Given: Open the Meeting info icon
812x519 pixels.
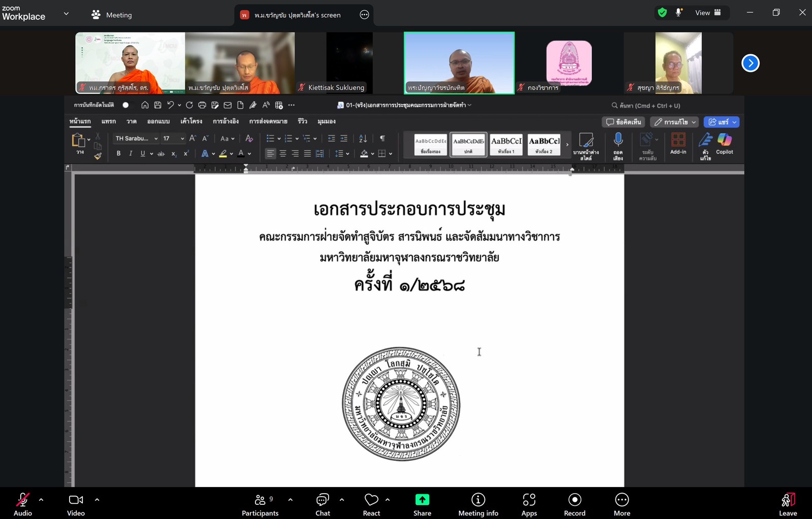Looking at the screenshot, I should (x=478, y=500).
